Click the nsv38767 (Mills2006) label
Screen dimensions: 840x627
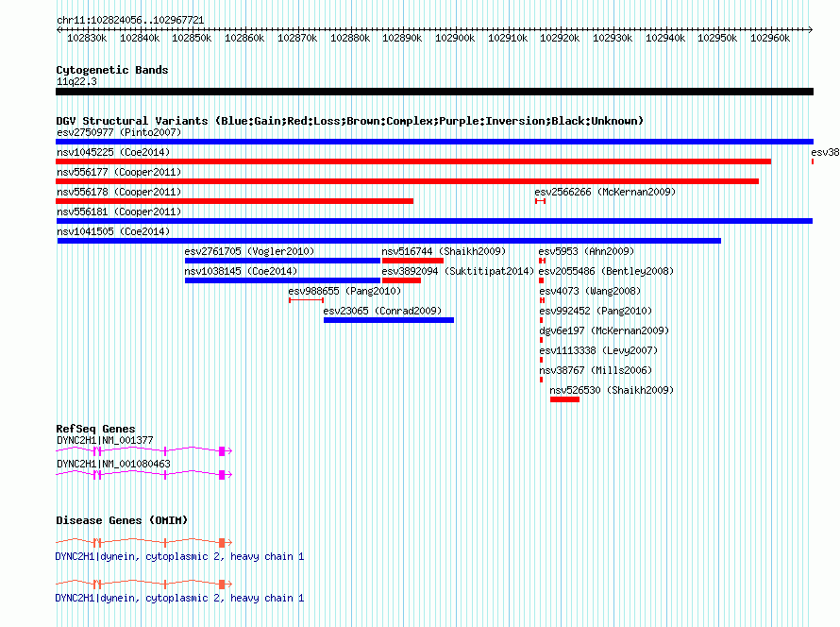click(x=596, y=370)
